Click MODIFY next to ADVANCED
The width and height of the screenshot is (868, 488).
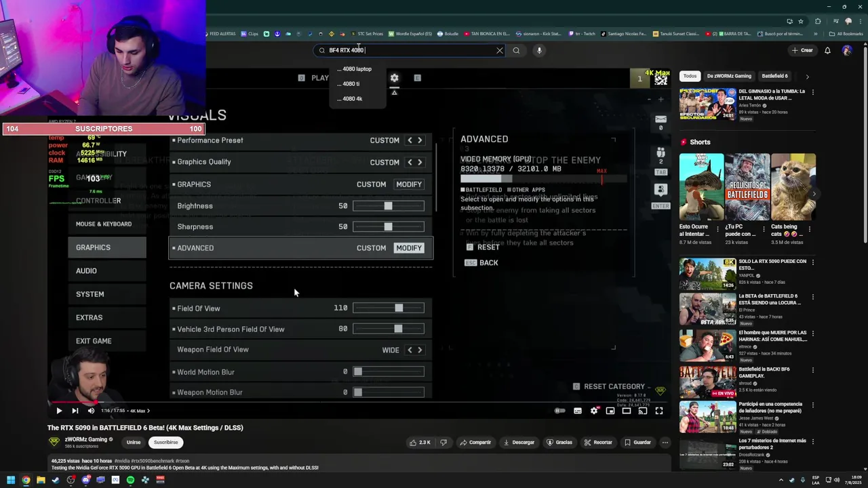click(409, 248)
